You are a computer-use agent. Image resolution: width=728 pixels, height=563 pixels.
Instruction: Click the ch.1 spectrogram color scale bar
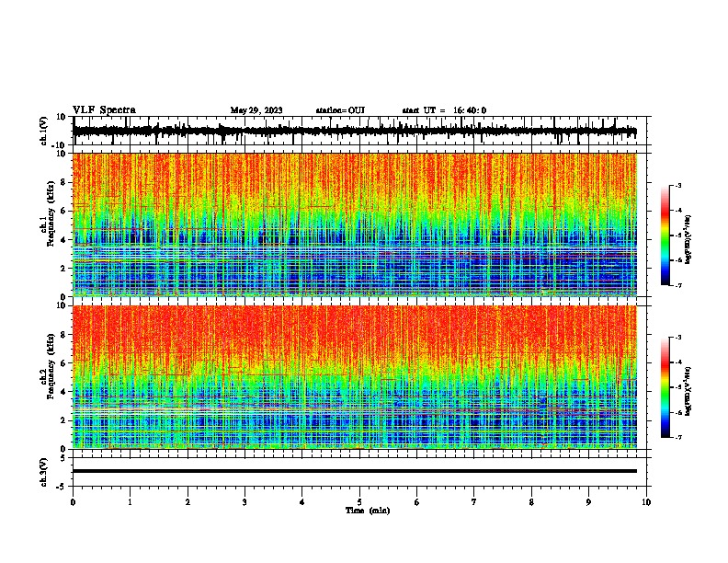(665, 236)
